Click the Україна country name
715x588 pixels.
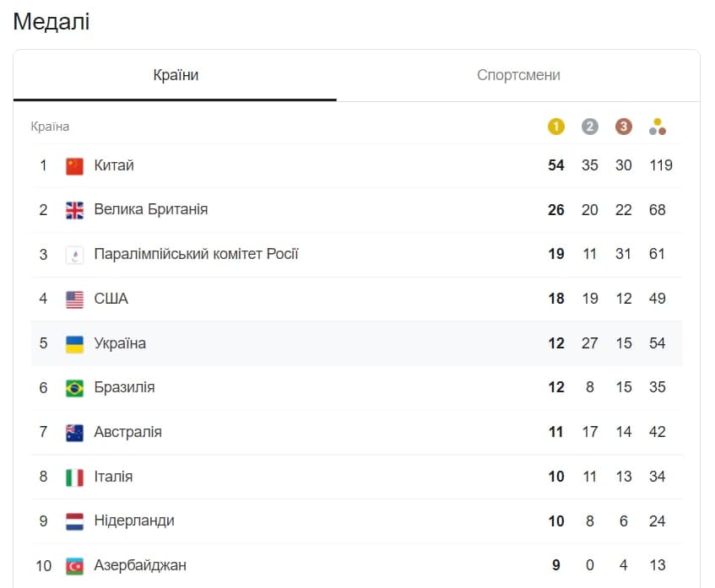(120, 343)
